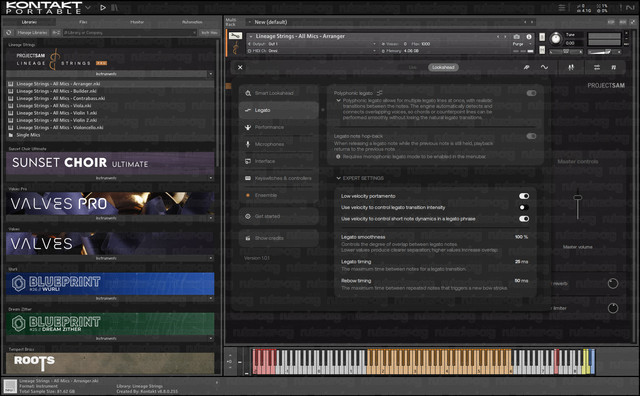Open Keyswitches & controllers settings page
Image resolution: width=640 pixels, height=396 pixels.
tap(278, 178)
